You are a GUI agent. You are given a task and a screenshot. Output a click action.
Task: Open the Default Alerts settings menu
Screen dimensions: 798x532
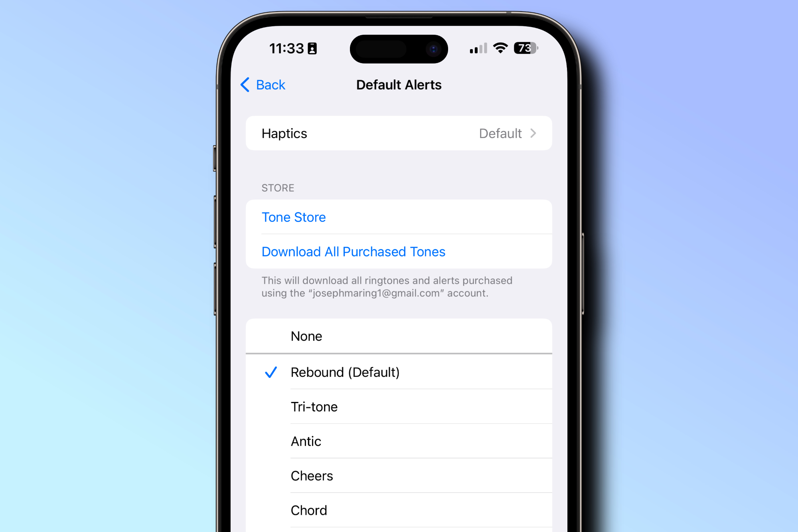(x=398, y=84)
